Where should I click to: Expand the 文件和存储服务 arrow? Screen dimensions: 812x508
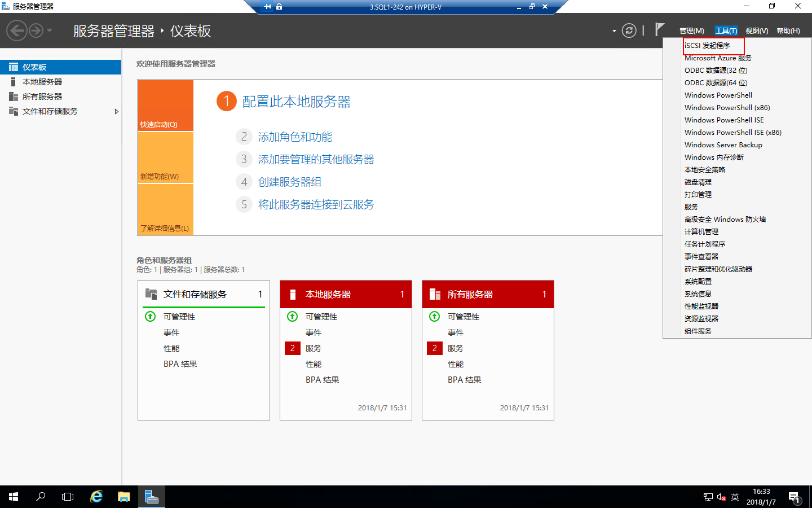click(116, 111)
